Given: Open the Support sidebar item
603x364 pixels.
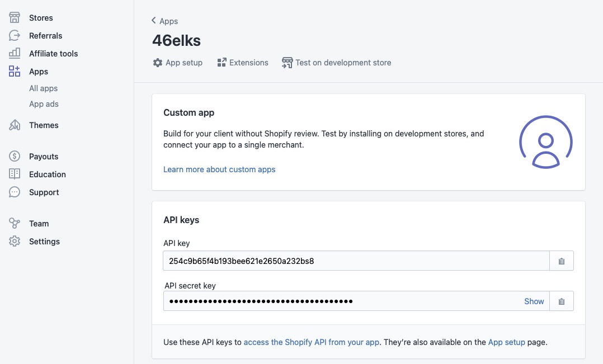Looking at the screenshot, I should pyautogui.click(x=44, y=192).
